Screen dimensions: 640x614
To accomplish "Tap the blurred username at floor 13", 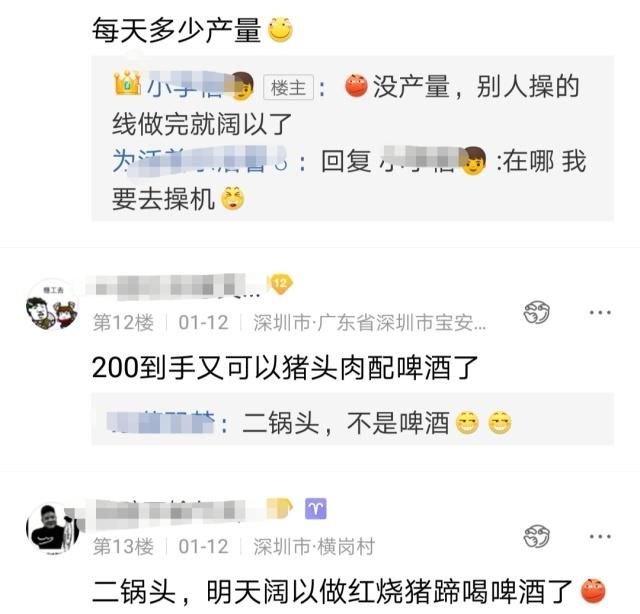I will click(x=169, y=509).
